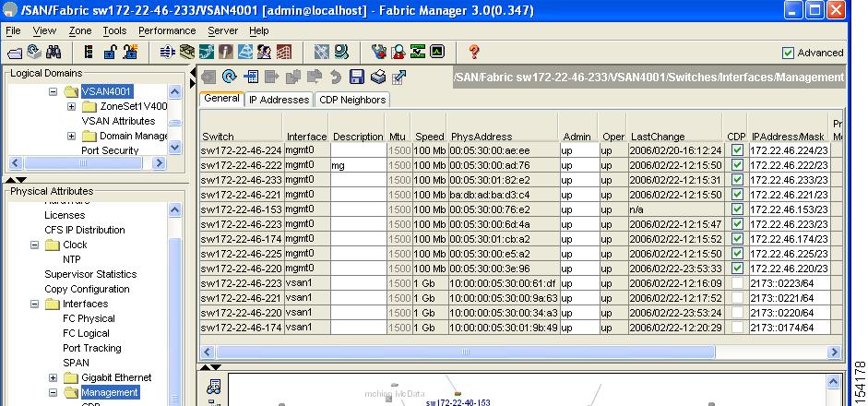Click the green disk-magnifier toolbar icon
Screen dimensions: 868x406
pos(341,52)
